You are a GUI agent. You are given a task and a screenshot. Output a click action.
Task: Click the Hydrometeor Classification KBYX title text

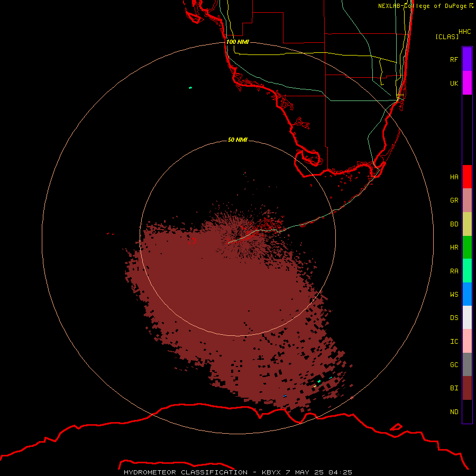coord(237,472)
